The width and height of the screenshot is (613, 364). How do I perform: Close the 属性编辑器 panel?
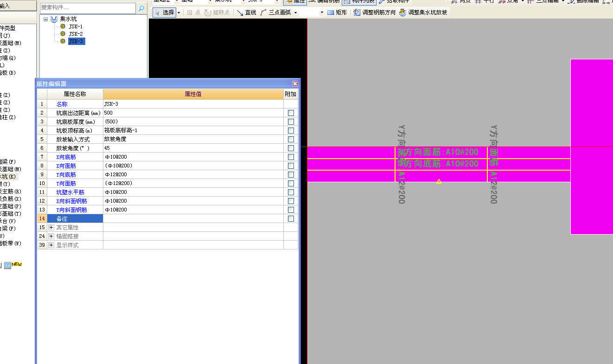coord(295,83)
